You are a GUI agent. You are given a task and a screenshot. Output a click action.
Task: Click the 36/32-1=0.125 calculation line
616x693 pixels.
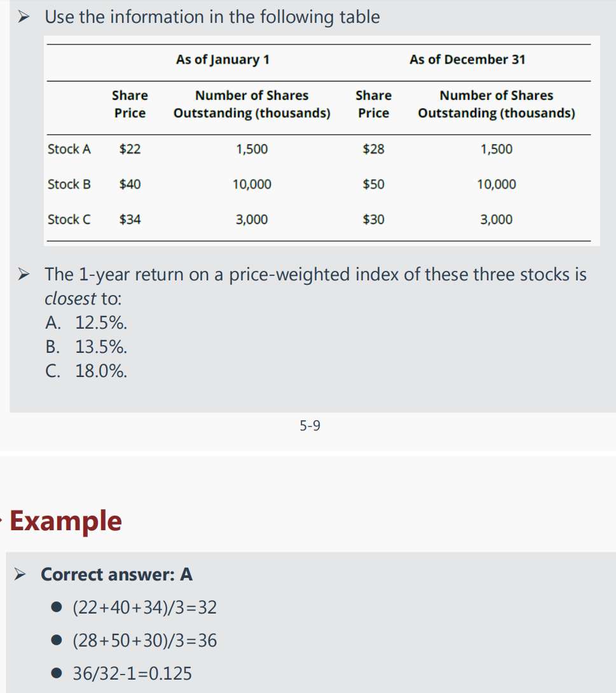[x=132, y=674]
